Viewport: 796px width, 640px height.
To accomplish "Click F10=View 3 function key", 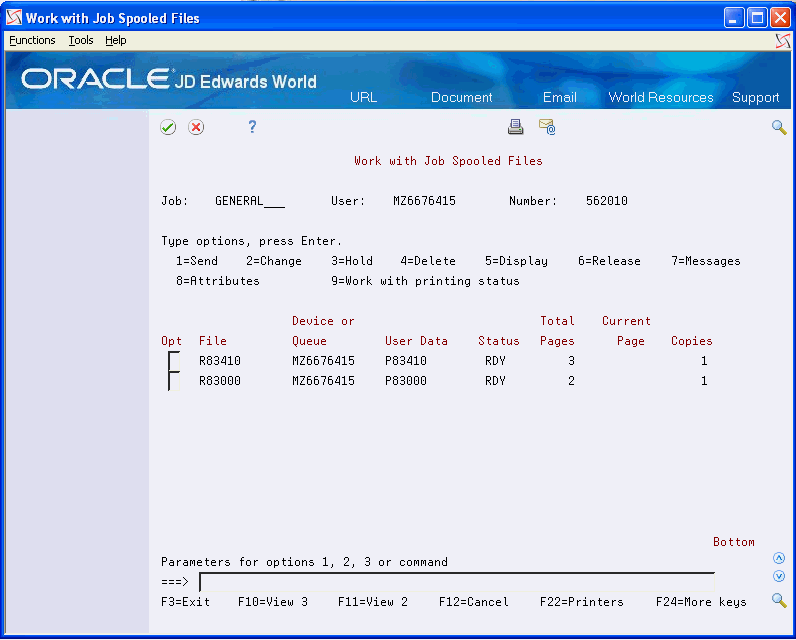I will [x=273, y=602].
